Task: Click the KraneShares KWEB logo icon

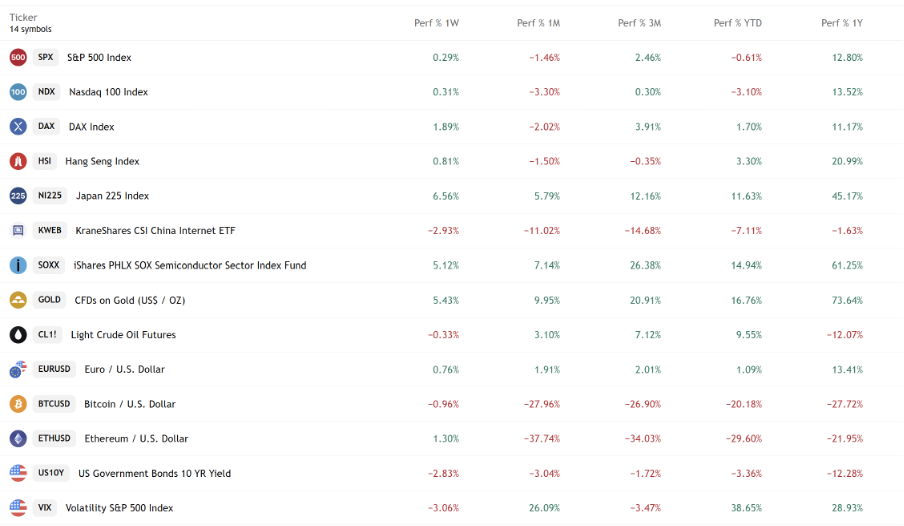Action: point(18,231)
